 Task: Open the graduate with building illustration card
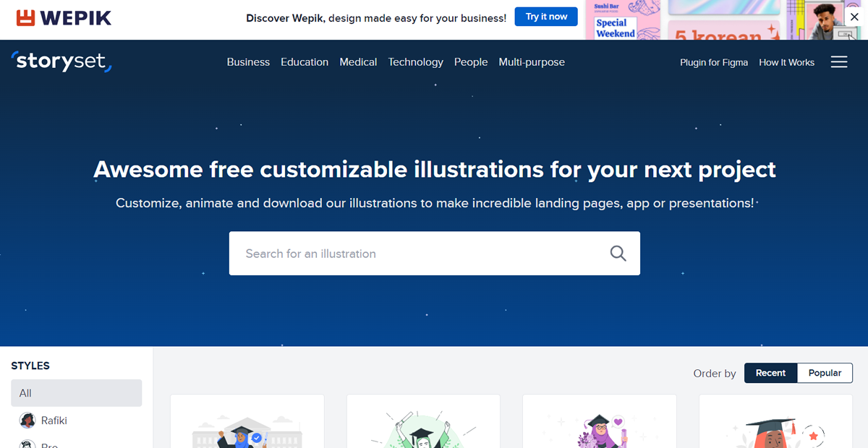[x=247, y=421]
